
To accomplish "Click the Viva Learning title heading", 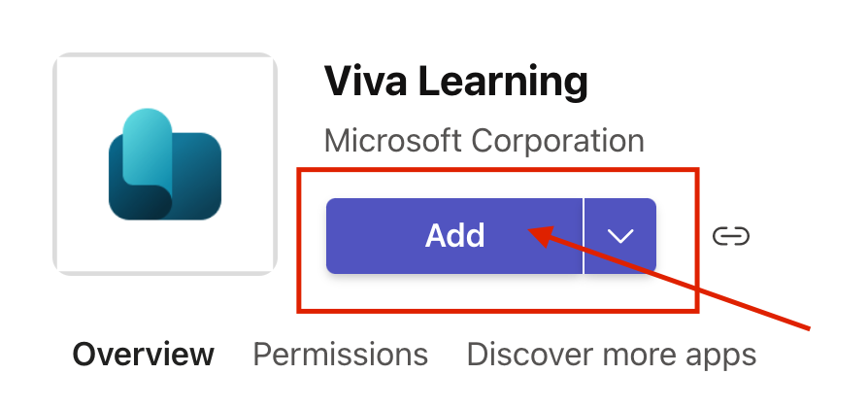I will click(x=455, y=82).
